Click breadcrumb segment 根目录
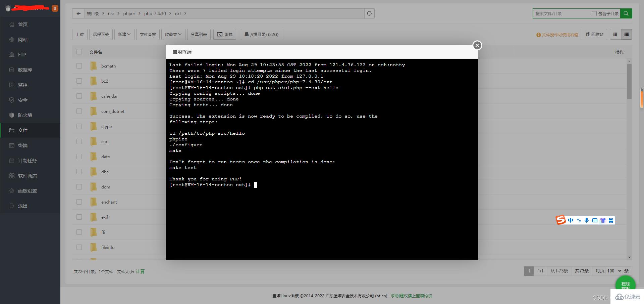Image resolution: width=644 pixels, height=304 pixels. (x=93, y=13)
